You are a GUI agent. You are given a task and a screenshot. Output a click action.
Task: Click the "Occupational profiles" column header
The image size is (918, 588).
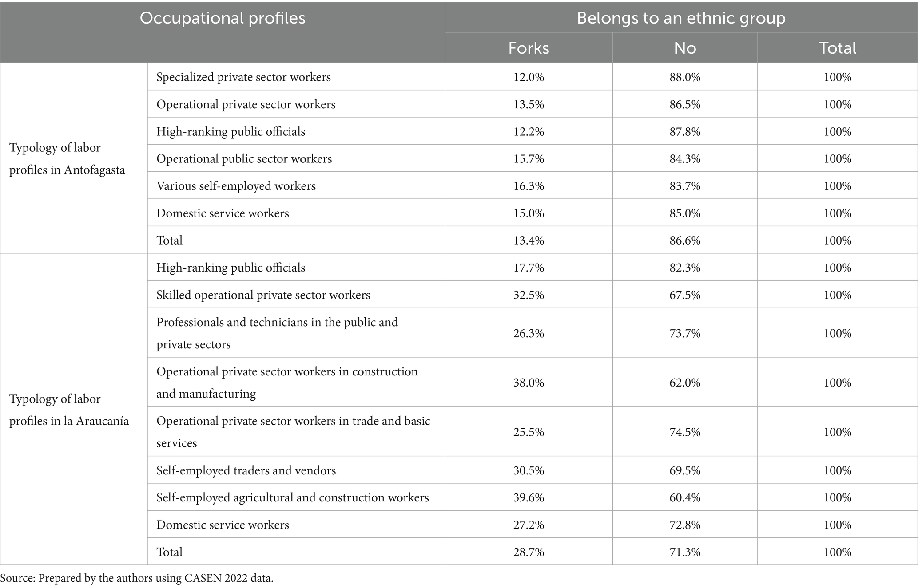pyautogui.click(x=223, y=18)
